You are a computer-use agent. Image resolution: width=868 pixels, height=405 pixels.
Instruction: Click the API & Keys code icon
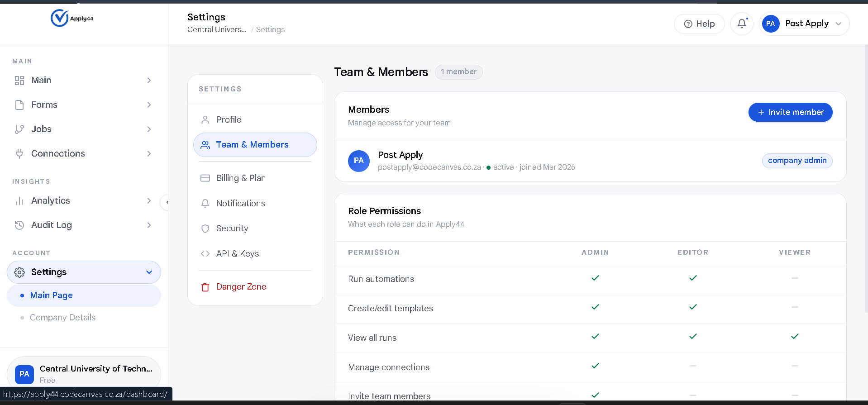205,254
